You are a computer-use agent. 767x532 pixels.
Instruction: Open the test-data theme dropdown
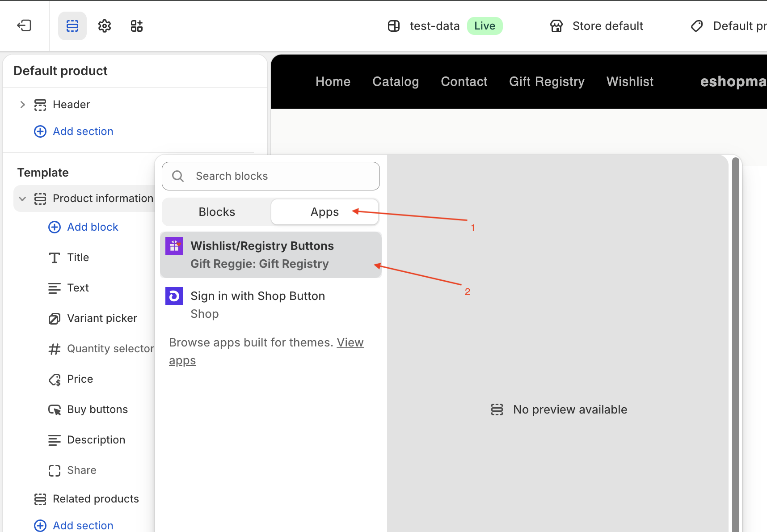[x=445, y=26]
